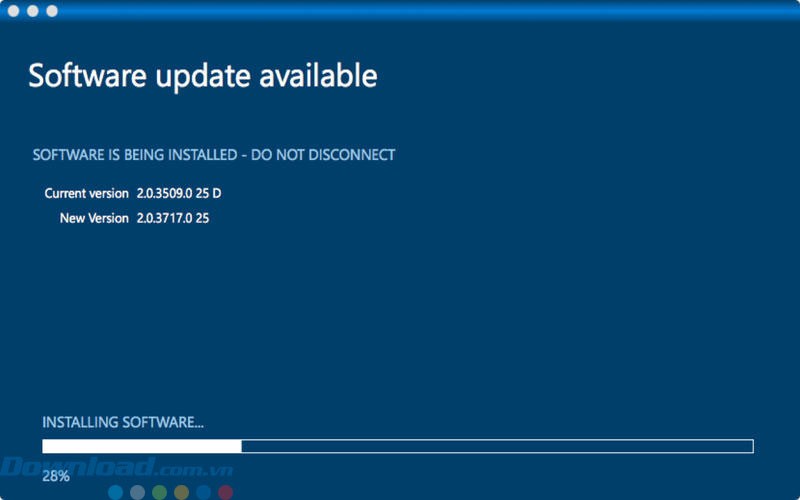Screen dimensions: 800x500
Task: Click current version number 2.0.3509.0 25 D
Action: 178,193
